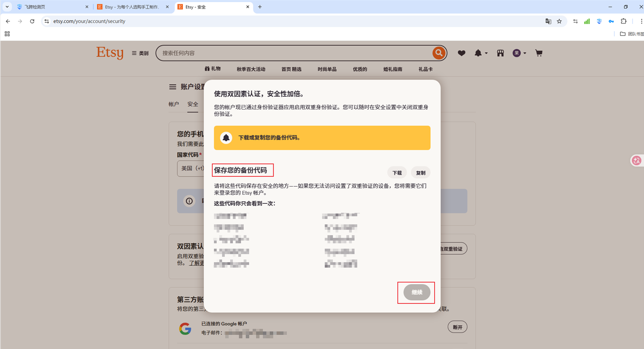The image size is (644, 349).
Task: Open favorites via the heart icon
Action: coord(461,53)
